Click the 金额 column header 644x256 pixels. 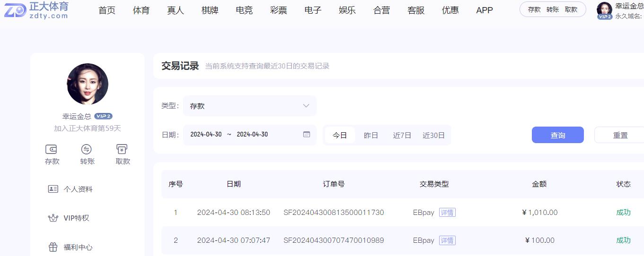(x=539, y=184)
